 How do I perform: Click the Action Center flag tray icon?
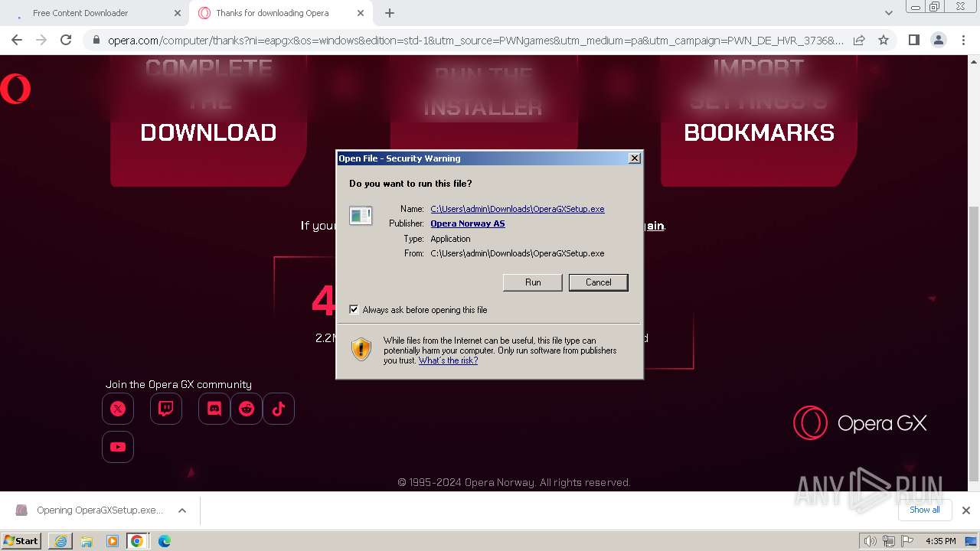(907, 541)
